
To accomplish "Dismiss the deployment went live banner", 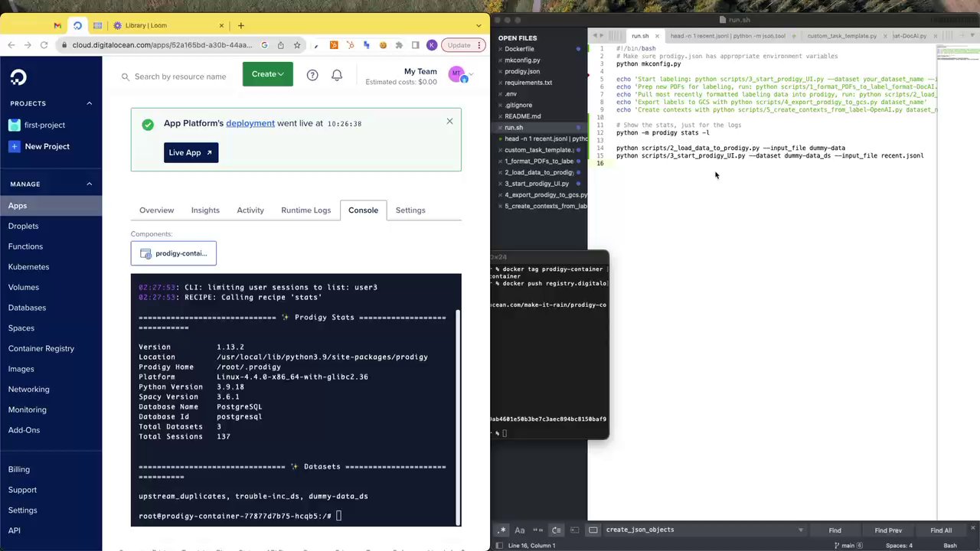I will (x=449, y=121).
